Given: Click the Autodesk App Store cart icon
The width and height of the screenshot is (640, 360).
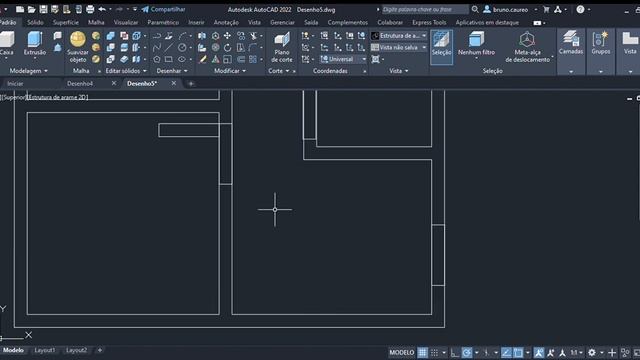Looking at the screenshot, I should click(546, 9).
